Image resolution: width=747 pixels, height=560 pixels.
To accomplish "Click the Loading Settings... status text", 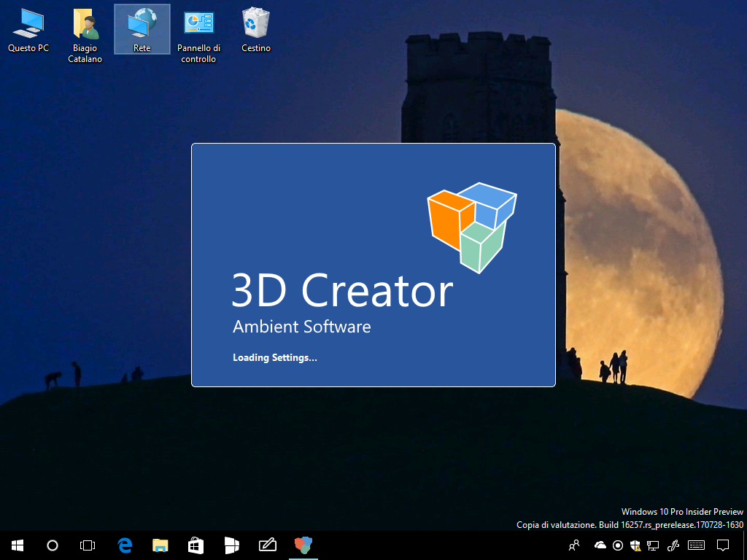I will 275,357.
